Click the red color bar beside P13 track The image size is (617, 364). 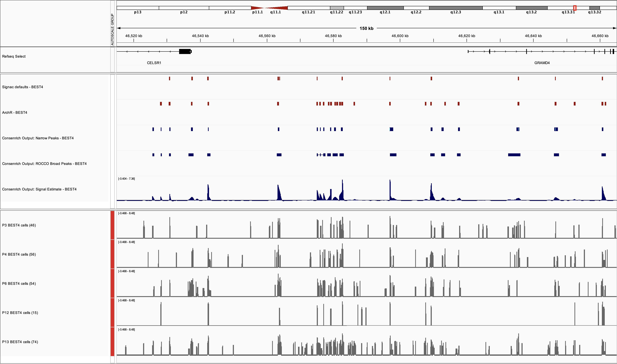(x=112, y=341)
